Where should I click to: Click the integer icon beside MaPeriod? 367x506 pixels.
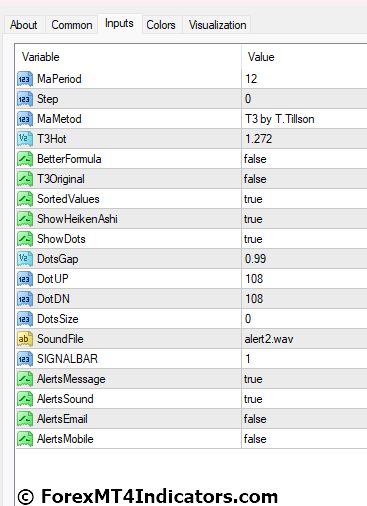pos(25,79)
